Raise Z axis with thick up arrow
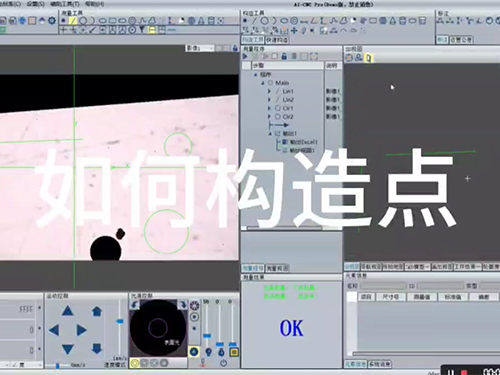This screenshot has width=500, height=375. pos(97,311)
